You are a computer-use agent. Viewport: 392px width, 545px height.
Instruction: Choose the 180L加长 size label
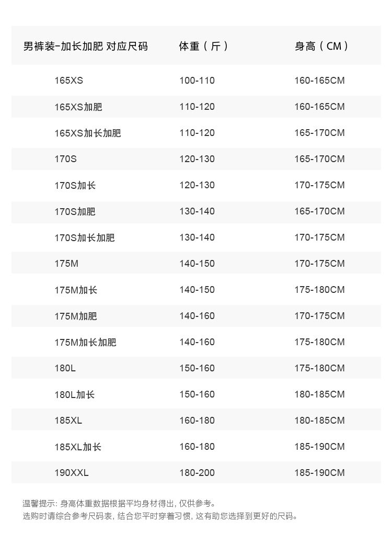[x=74, y=394]
